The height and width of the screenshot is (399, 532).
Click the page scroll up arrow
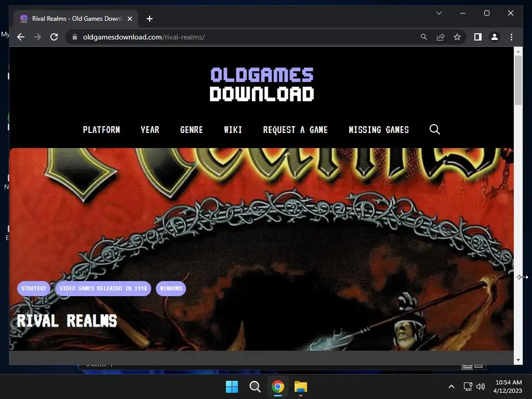tap(518, 51)
